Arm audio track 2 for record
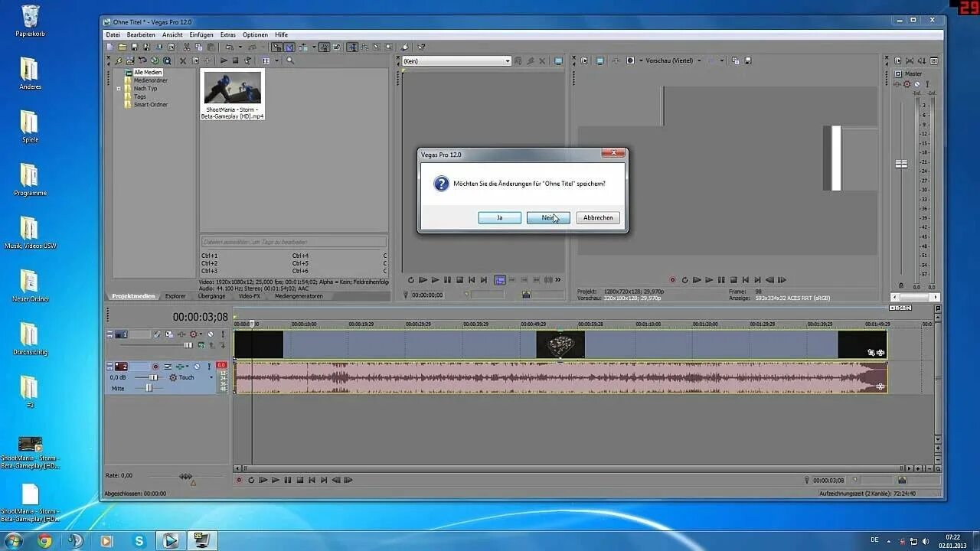The width and height of the screenshot is (980, 551). 155,367
